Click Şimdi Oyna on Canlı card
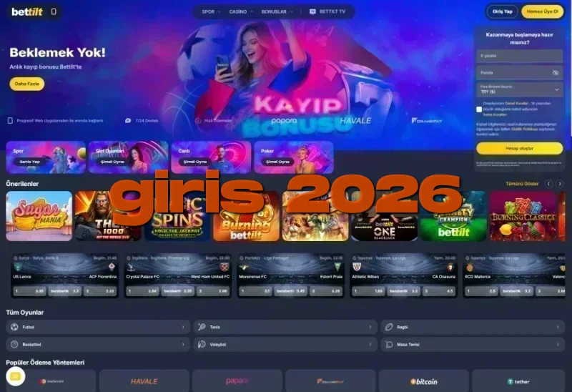Image resolution: width=572 pixels, height=392 pixels. pyautogui.click(x=195, y=162)
